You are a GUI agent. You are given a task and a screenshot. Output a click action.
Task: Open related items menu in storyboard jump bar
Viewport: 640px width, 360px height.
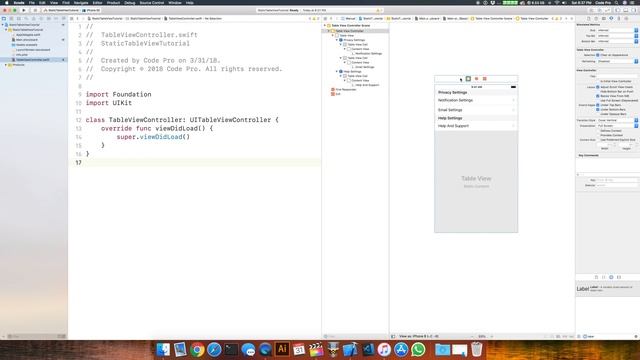coord(325,18)
